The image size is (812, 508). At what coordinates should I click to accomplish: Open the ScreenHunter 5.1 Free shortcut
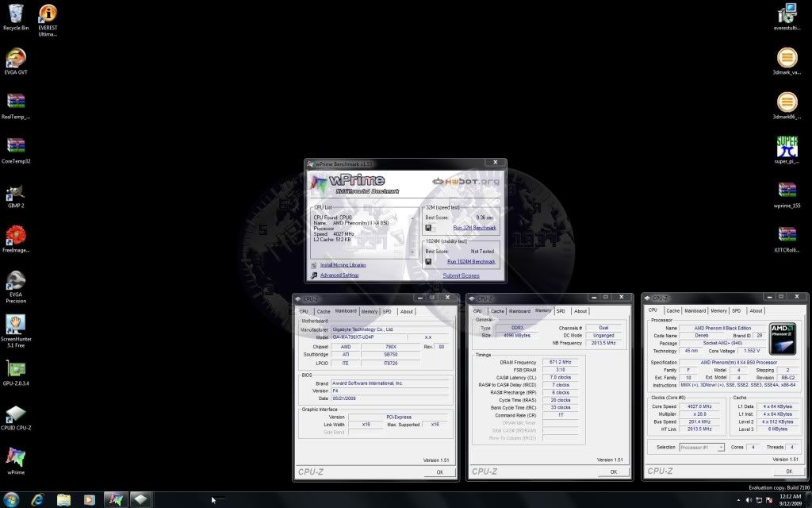coord(15,325)
